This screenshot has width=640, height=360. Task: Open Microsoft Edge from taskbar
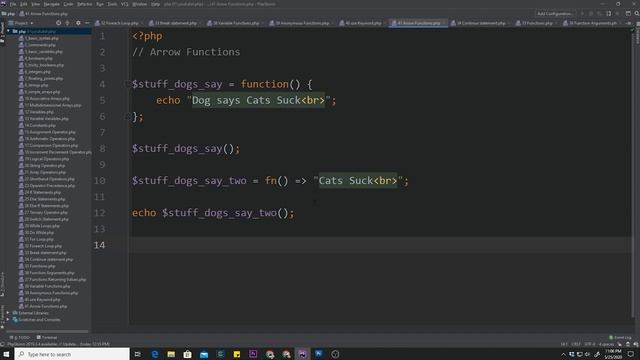[x=155, y=354]
